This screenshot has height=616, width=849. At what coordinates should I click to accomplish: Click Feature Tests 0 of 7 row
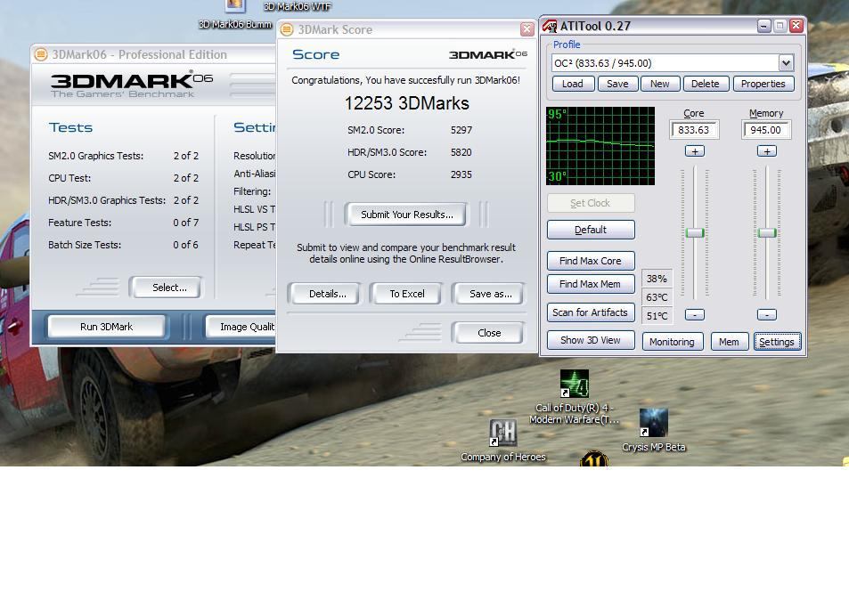[x=124, y=223]
